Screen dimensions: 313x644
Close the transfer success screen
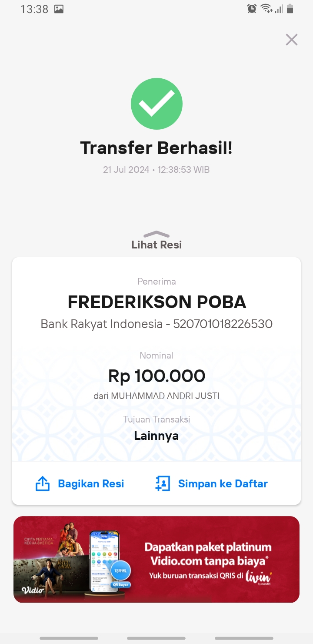coord(291,40)
